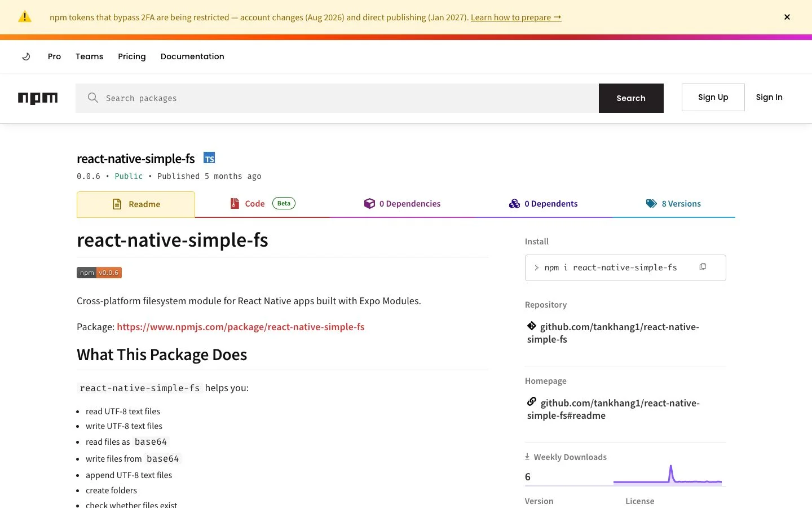
Task: Click the weekly downloads count 6
Action: coord(528,477)
